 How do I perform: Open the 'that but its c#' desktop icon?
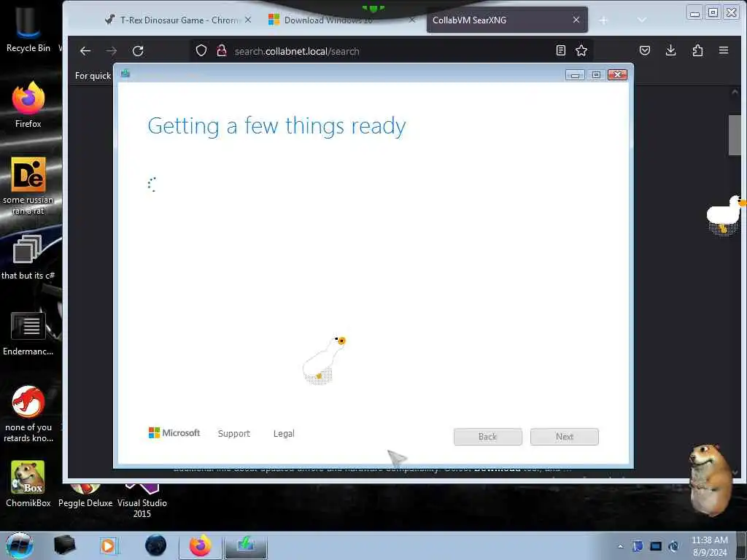(28, 257)
